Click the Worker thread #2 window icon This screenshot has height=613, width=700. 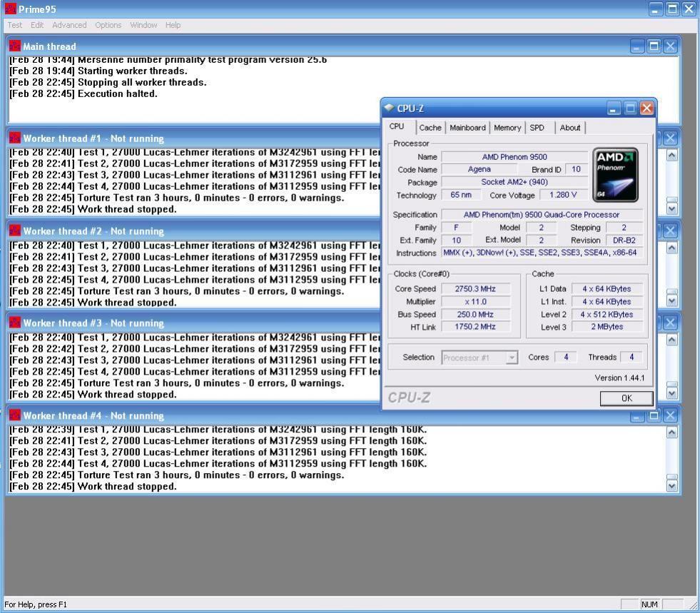point(15,230)
